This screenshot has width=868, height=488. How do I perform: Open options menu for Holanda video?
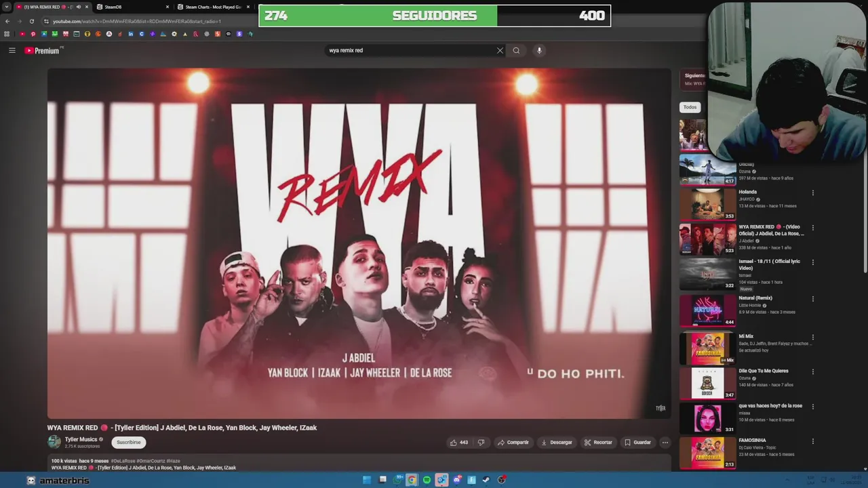(x=812, y=193)
